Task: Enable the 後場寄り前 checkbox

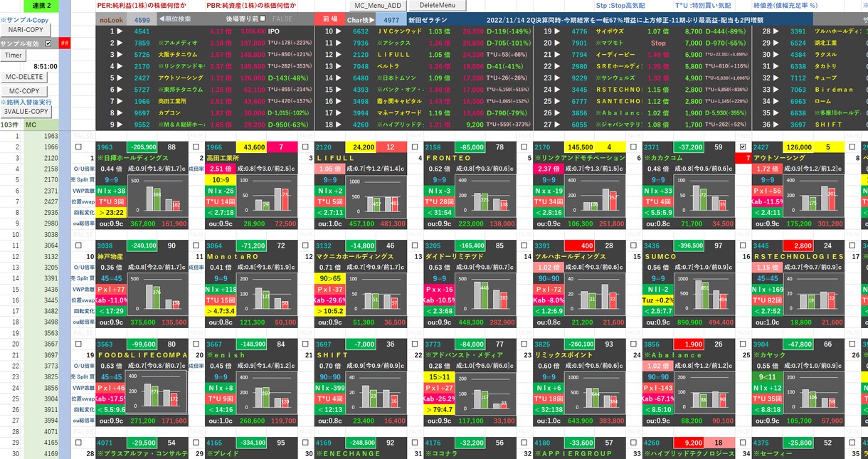Action: coord(263,19)
